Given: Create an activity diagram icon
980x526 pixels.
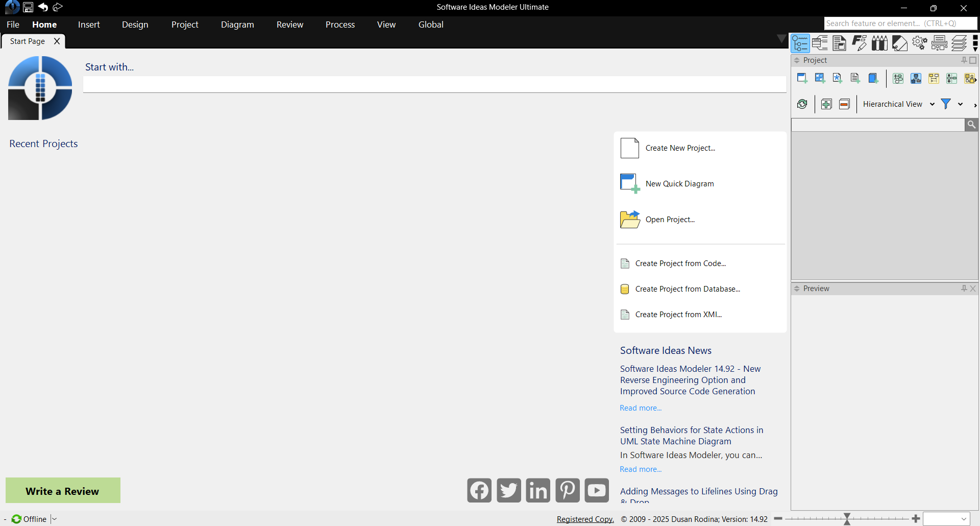Looking at the screenshot, I should click(951, 78).
